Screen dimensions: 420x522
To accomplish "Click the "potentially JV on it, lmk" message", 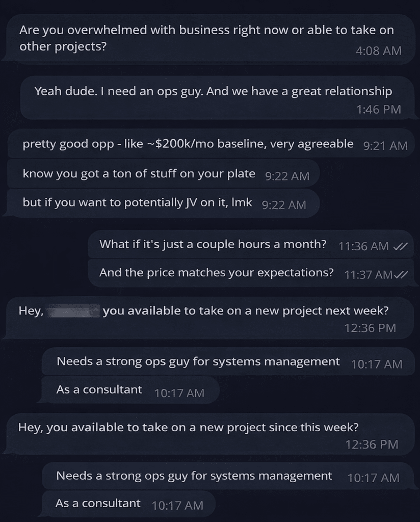I will (137, 202).
